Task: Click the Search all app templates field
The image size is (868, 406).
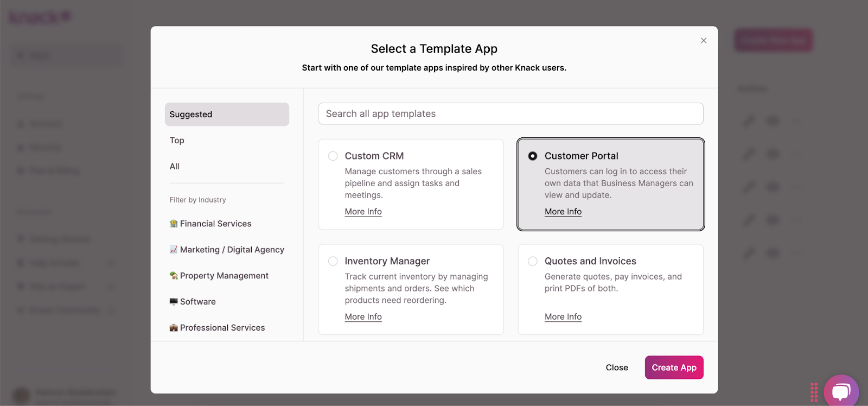Action: 510,114
